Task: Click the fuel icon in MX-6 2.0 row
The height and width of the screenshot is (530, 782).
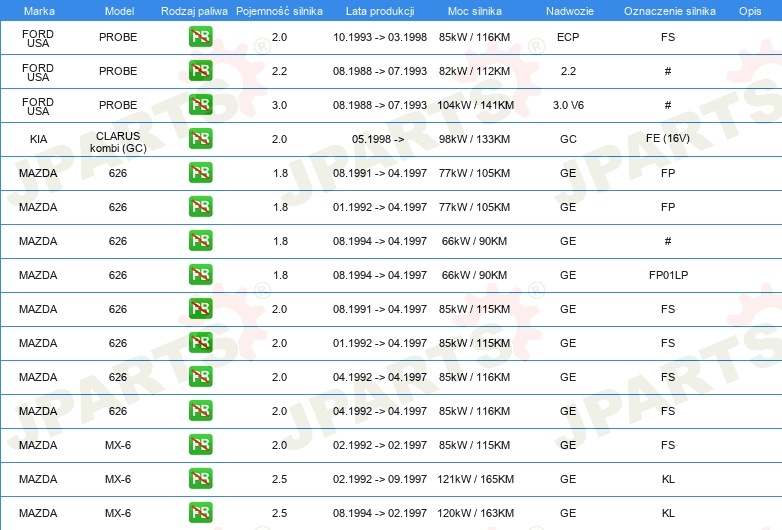Action: [x=200, y=445]
